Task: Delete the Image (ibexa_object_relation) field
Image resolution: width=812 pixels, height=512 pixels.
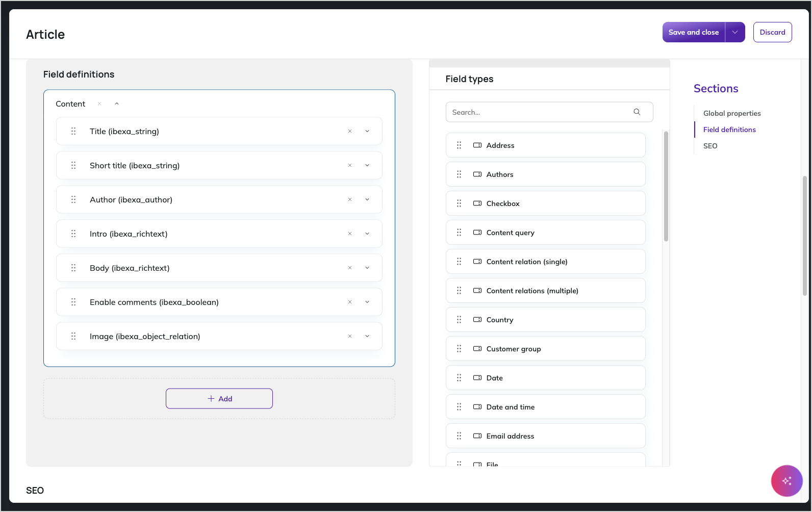Action: point(350,336)
